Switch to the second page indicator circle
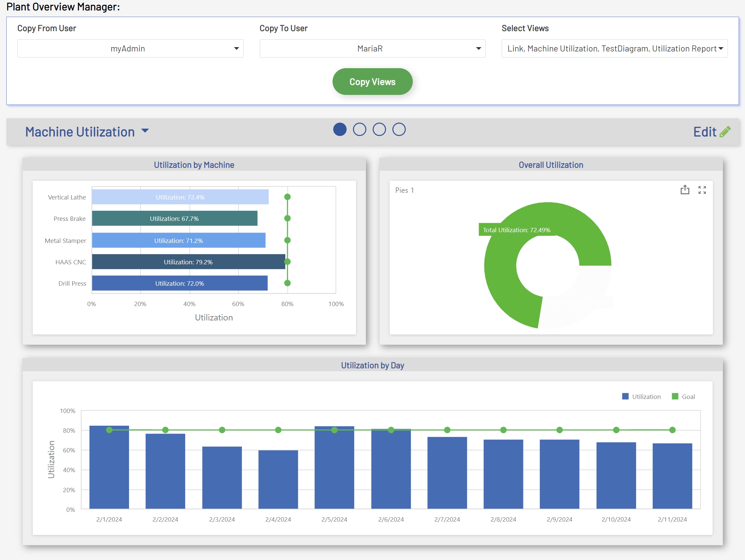Image resolution: width=745 pixels, height=560 pixels. click(x=359, y=130)
